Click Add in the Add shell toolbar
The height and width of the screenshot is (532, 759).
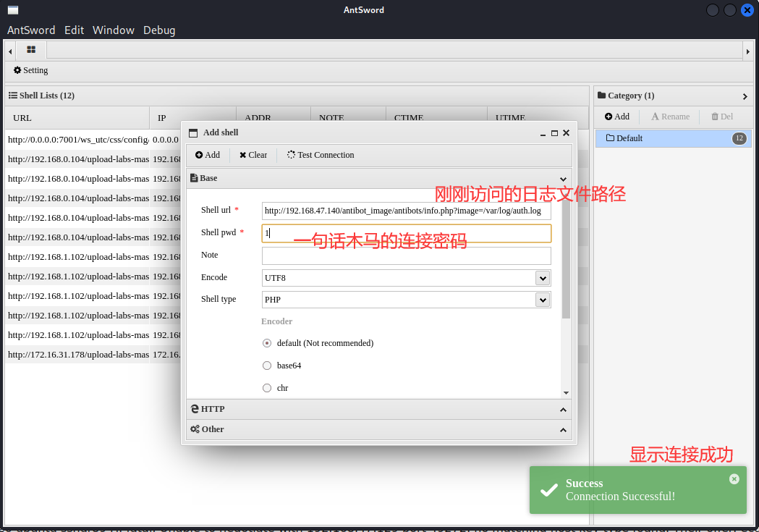pyautogui.click(x=207, y=155)
